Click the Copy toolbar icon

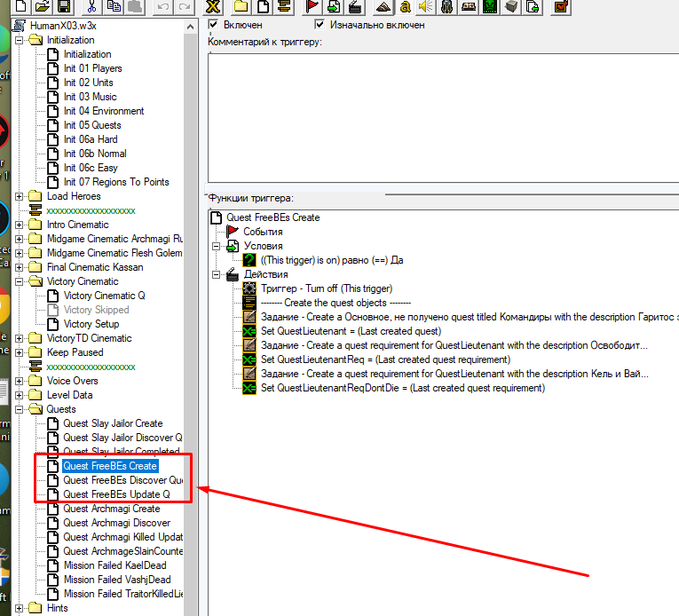click(114, 6)
